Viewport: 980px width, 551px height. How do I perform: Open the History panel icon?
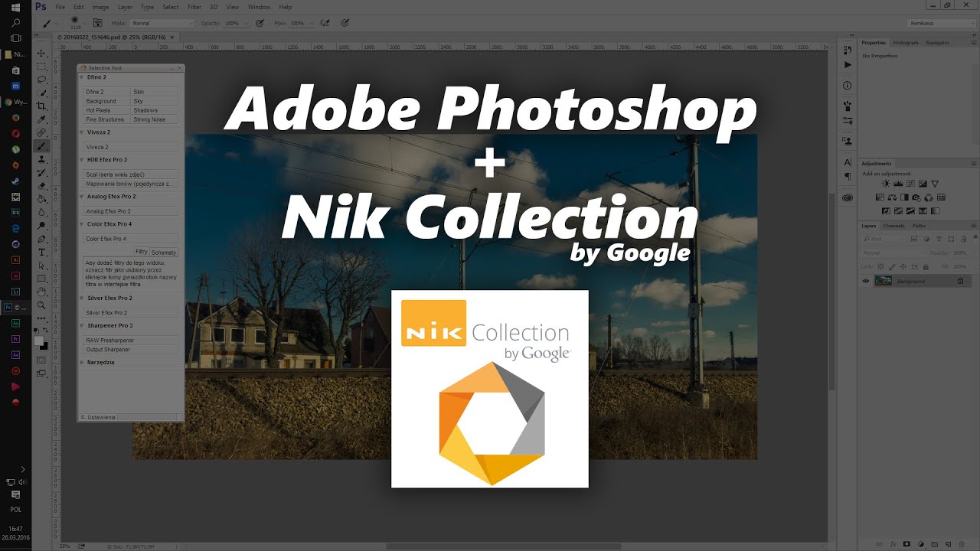coord(848,51)
